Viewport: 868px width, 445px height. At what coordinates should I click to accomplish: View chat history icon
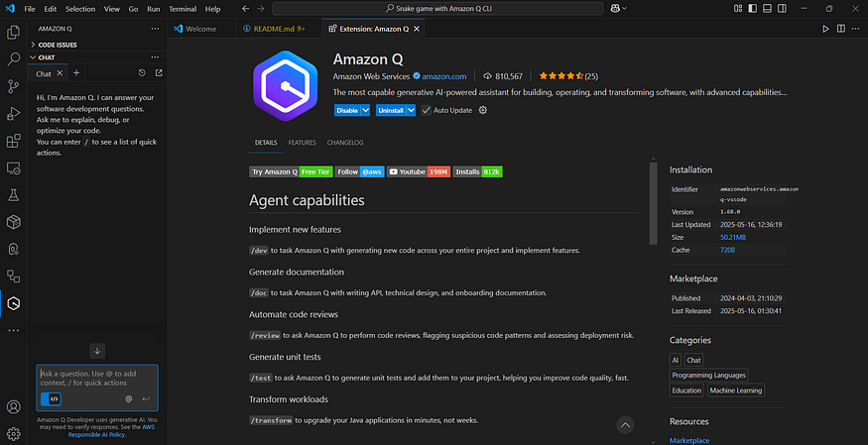point(142,73)
